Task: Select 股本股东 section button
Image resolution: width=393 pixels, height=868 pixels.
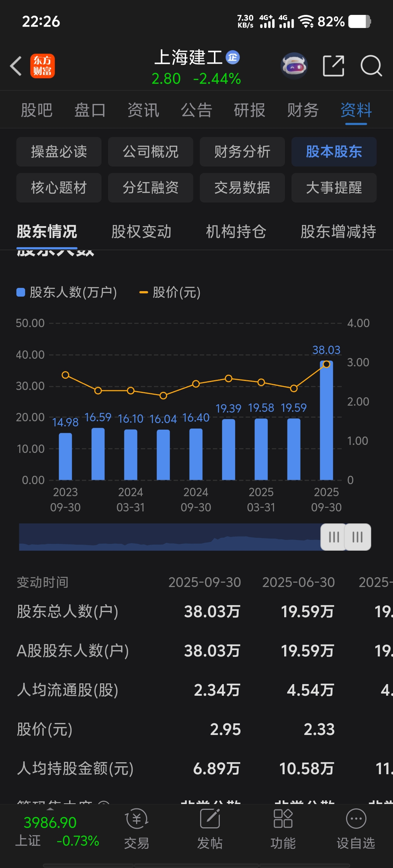Action: pyautogui.click(x=334, y=152)
